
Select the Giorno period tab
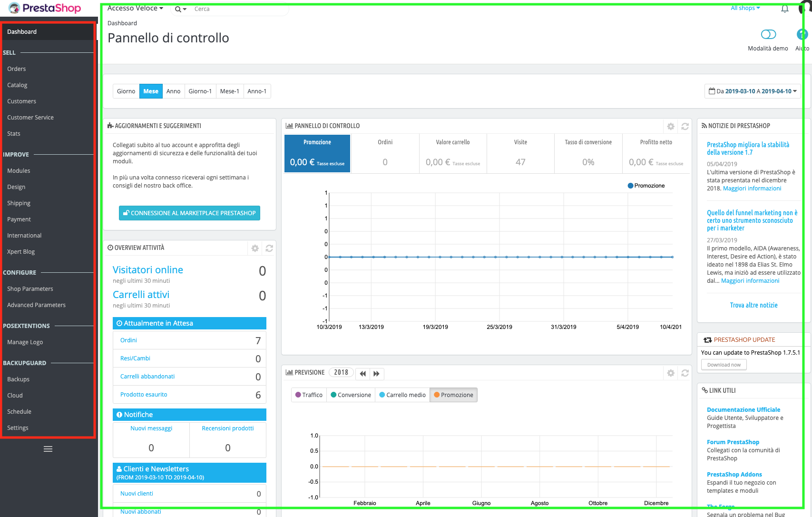pos(126,91)
